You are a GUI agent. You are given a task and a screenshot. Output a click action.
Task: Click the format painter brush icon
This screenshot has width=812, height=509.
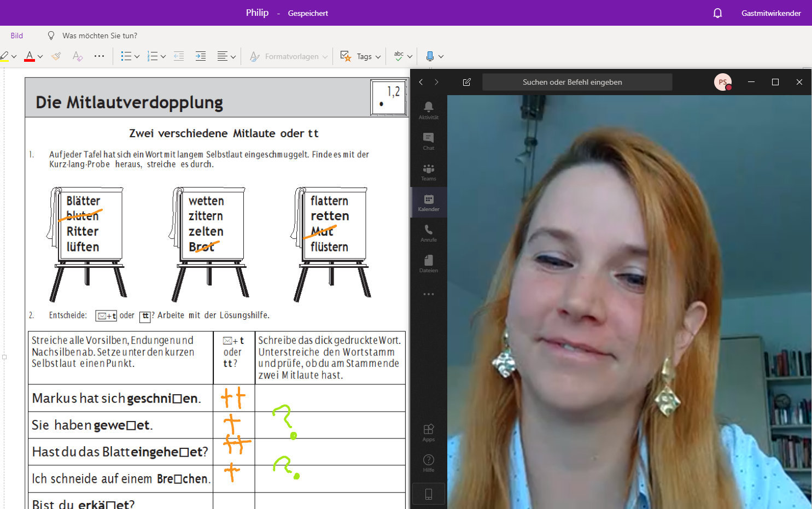click(x=56, y=56)
